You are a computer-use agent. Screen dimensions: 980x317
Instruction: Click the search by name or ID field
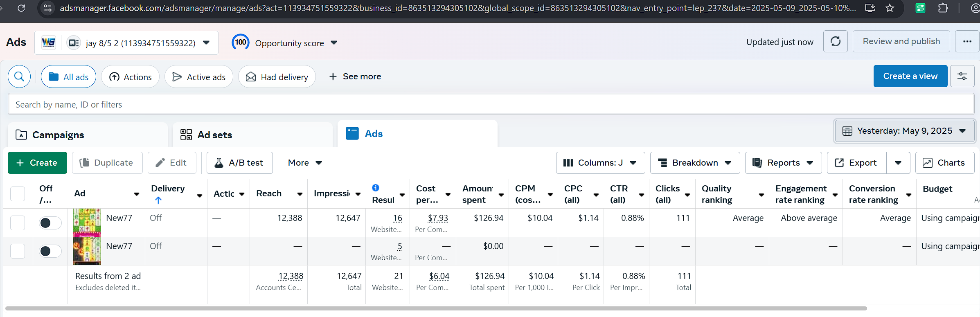pos(490,105)
